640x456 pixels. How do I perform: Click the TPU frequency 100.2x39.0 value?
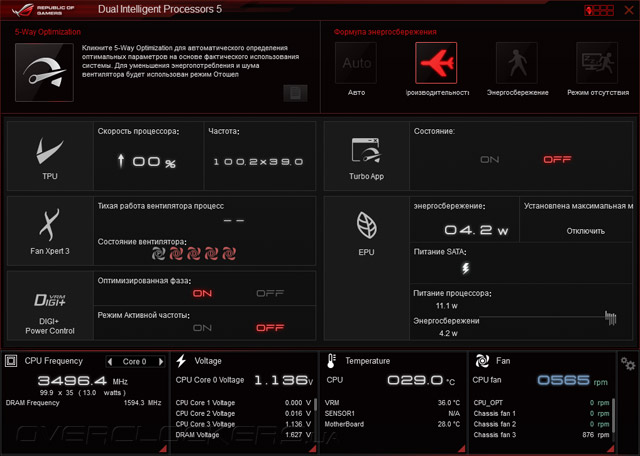click(x=258, y=162)
